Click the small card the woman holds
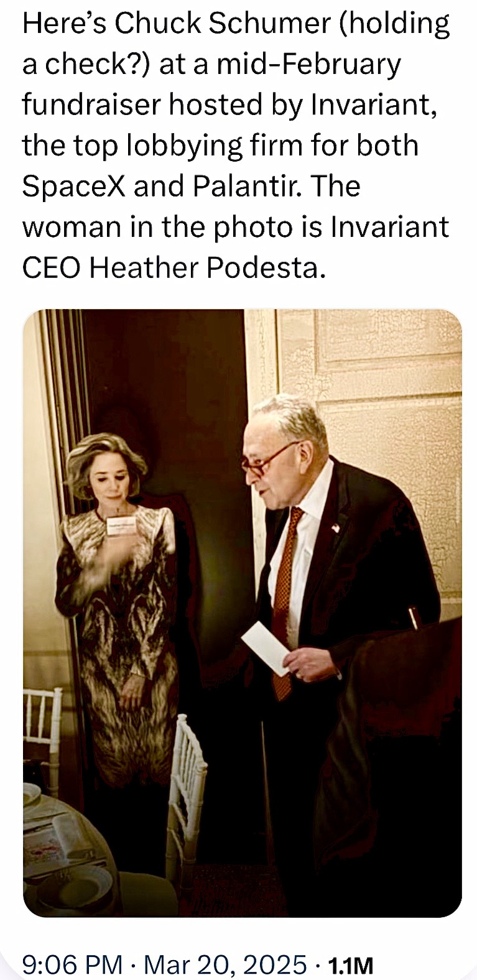477x980 pixels. tap(121, 525)
